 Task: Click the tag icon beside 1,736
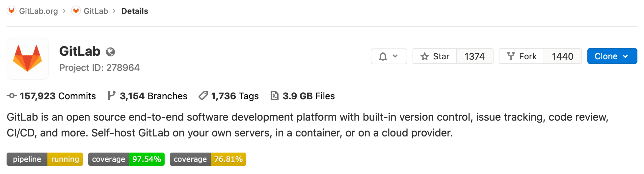(x=203, y=96)
